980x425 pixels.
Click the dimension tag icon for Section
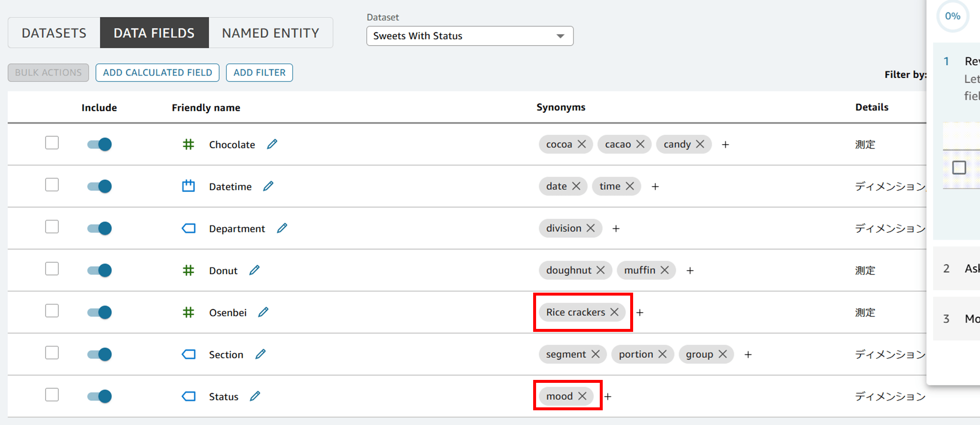click(x=188, y=354)
